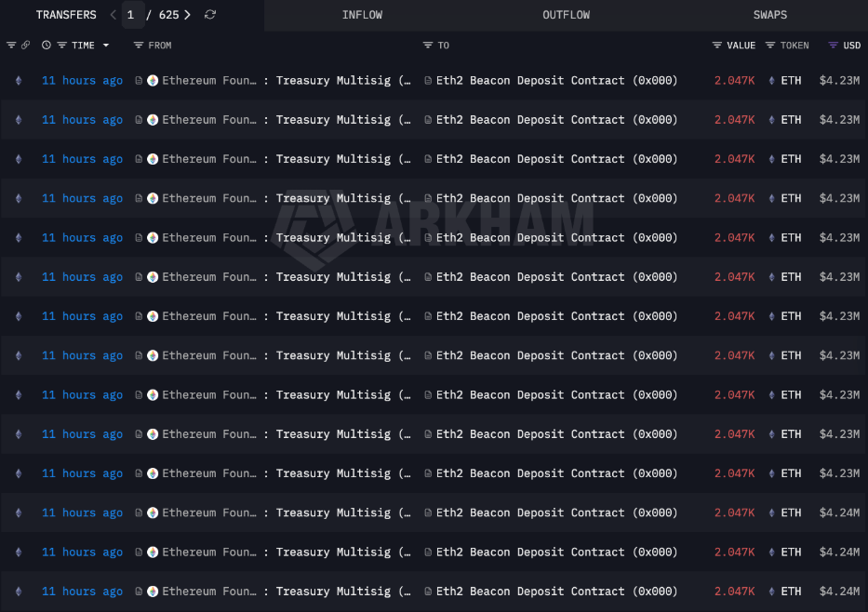Switch to the INFLOW tab
The width and height of the screenshot is (868, 612).
click(x=362, y=15)
